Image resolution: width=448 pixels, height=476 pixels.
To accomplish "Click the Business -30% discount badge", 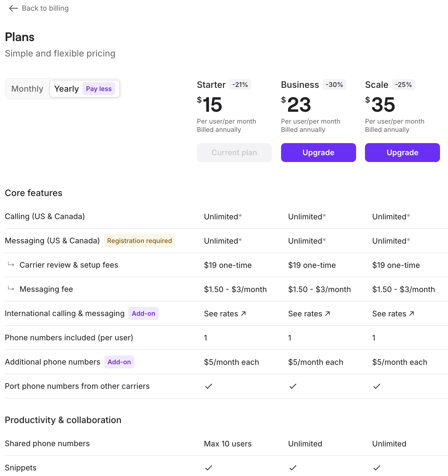I will (334, 85).
